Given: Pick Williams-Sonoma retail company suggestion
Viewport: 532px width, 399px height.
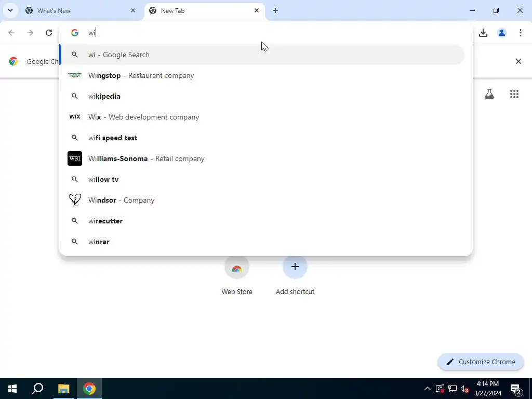Looking at the screenshot, I should (x=262, y=158).
